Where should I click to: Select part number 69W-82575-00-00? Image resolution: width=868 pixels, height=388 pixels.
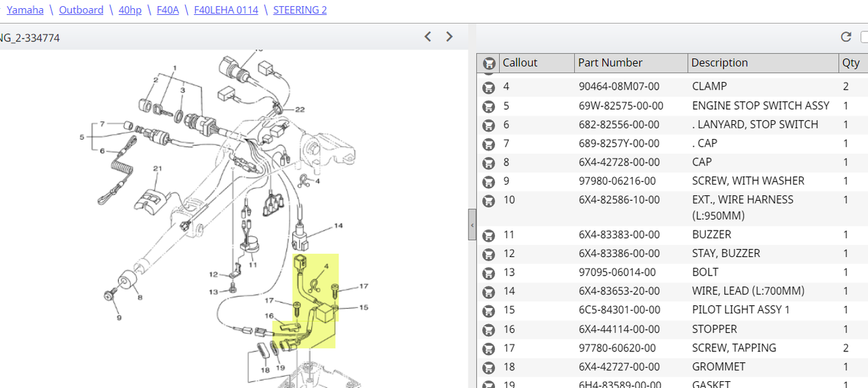click(x=620, y=106)
